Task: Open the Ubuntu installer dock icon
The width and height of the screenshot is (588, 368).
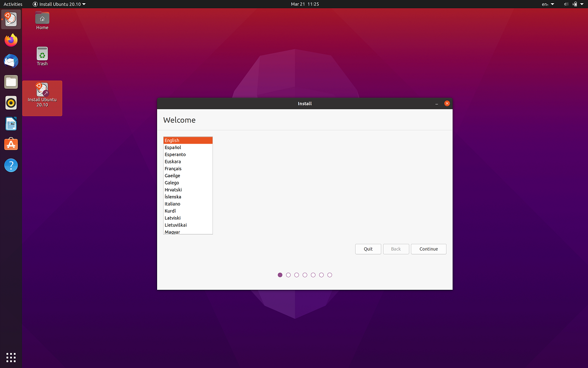Action: pyautogui.click(x=11, y=19)
